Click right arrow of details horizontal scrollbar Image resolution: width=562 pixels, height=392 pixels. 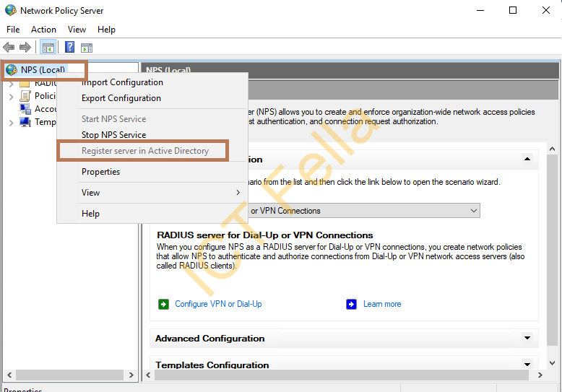540,375
